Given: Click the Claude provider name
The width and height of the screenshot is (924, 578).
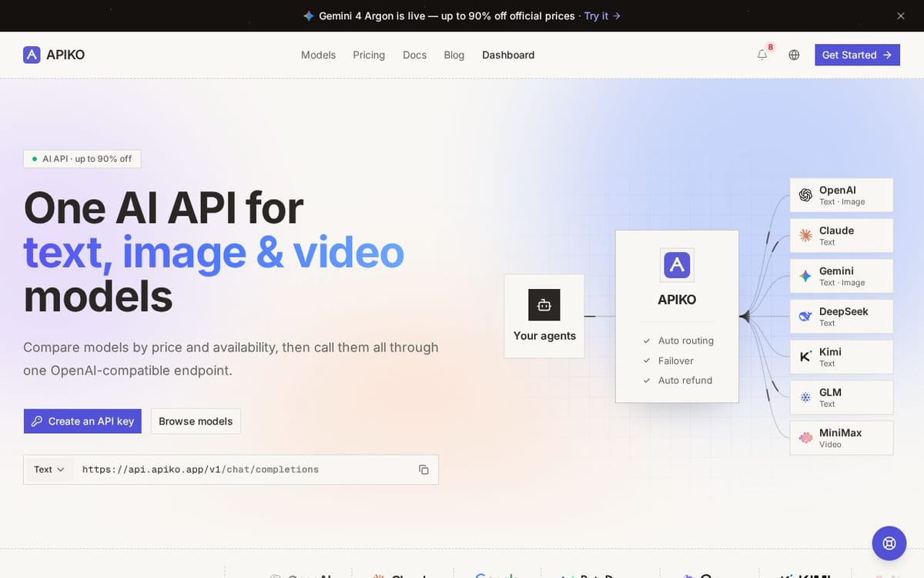Looking at the screenshot, I should (x=836, y=230).
